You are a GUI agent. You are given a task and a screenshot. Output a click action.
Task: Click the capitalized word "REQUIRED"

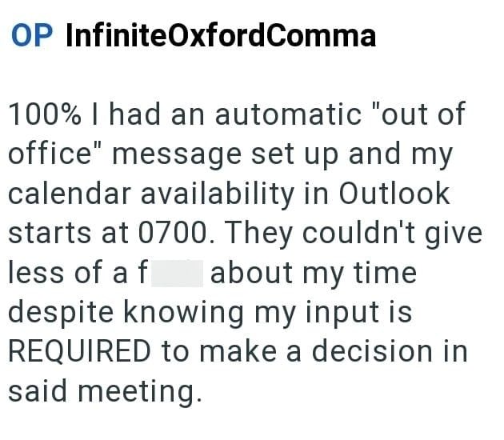(x=79, y=351)
